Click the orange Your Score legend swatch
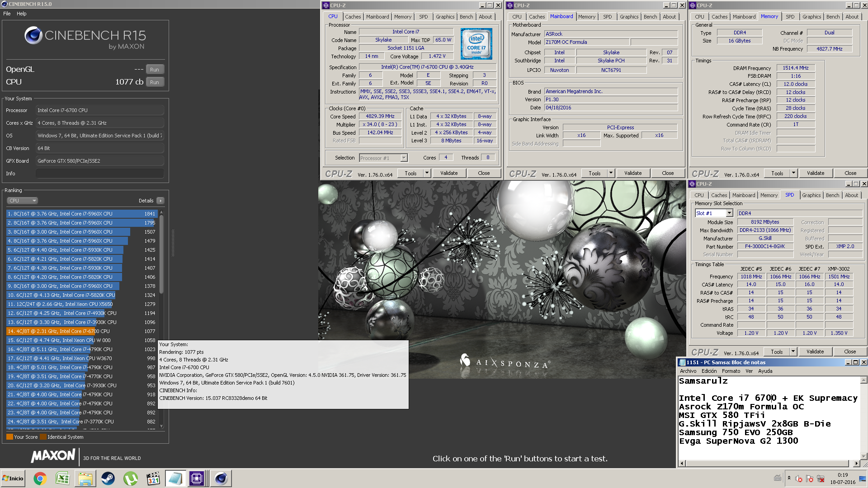 (9, 437)
